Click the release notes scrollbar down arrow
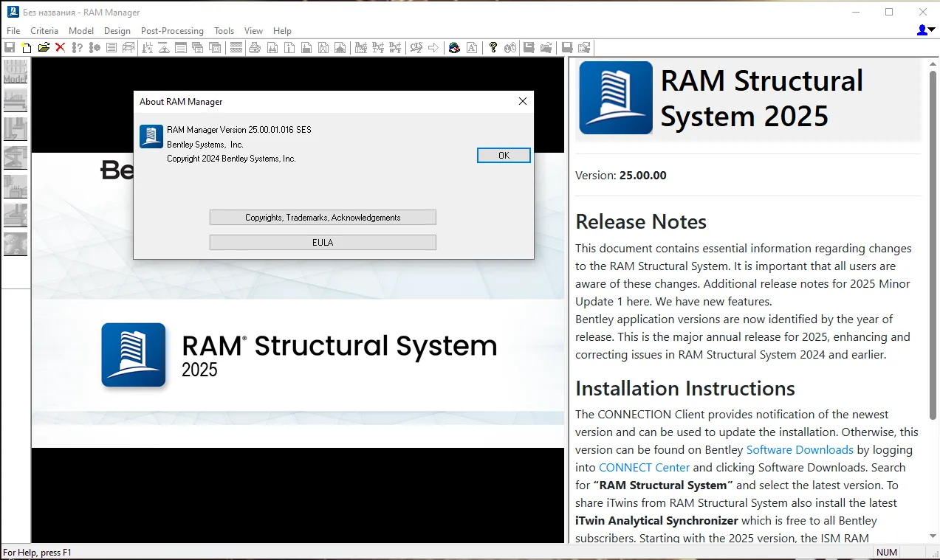The image size is (940, 560). tap(933, 536)
